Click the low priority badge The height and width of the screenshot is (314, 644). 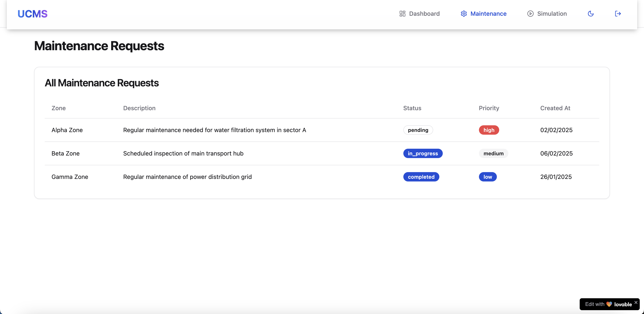point(487,177)
